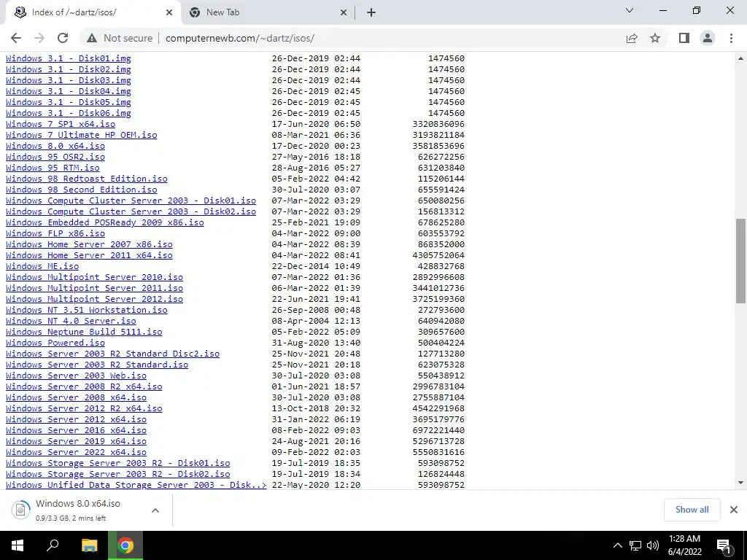Open Windows Server 2016 x64.iso link

click(76, 431)
